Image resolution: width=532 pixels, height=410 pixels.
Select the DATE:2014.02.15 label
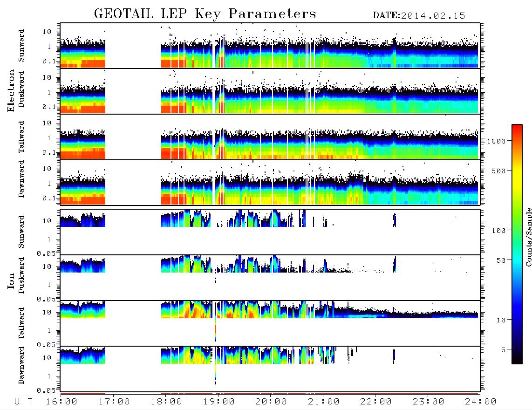[x=419, y=16]
